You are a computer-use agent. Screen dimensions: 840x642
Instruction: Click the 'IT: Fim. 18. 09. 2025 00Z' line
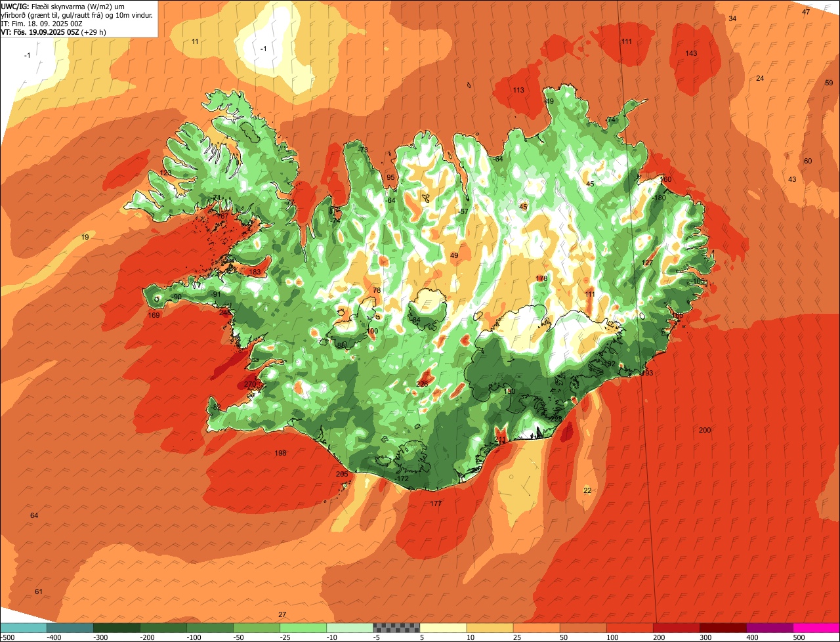pos(40,23)
